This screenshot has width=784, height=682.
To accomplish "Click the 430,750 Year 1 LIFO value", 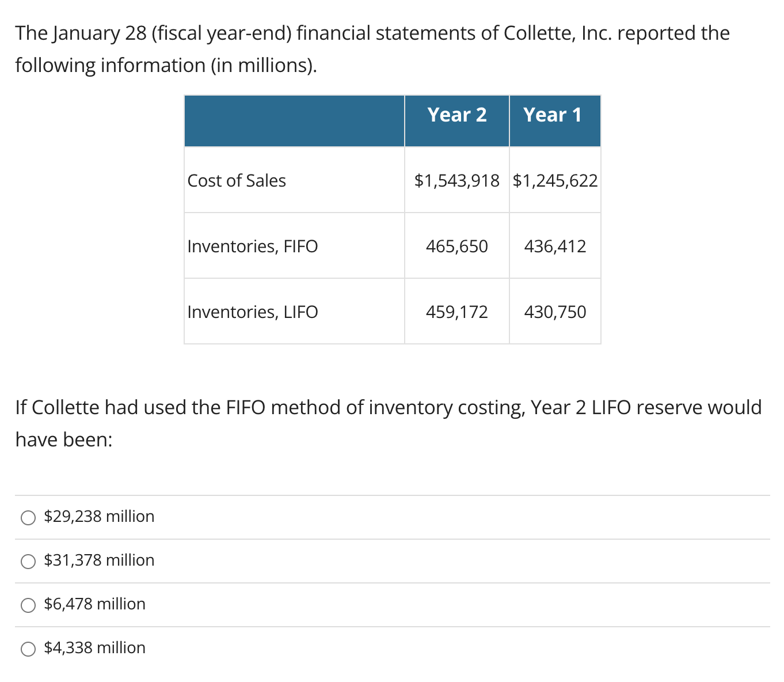I will click(x=555, y=312).
